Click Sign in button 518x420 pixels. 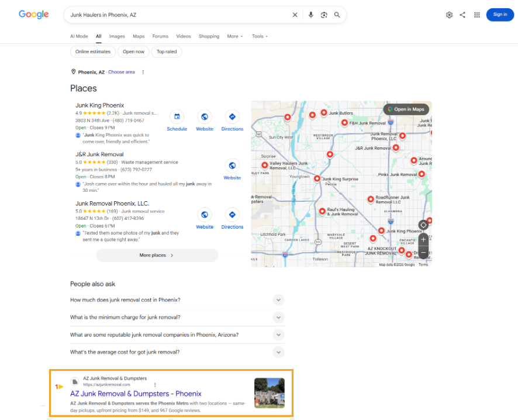[500, 15]
